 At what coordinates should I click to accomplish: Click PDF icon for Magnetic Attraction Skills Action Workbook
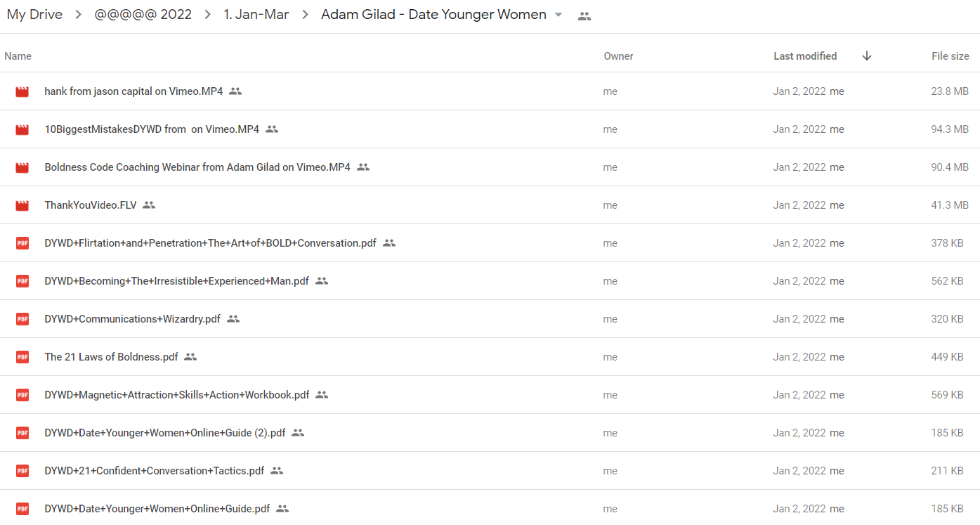[22, 395]
